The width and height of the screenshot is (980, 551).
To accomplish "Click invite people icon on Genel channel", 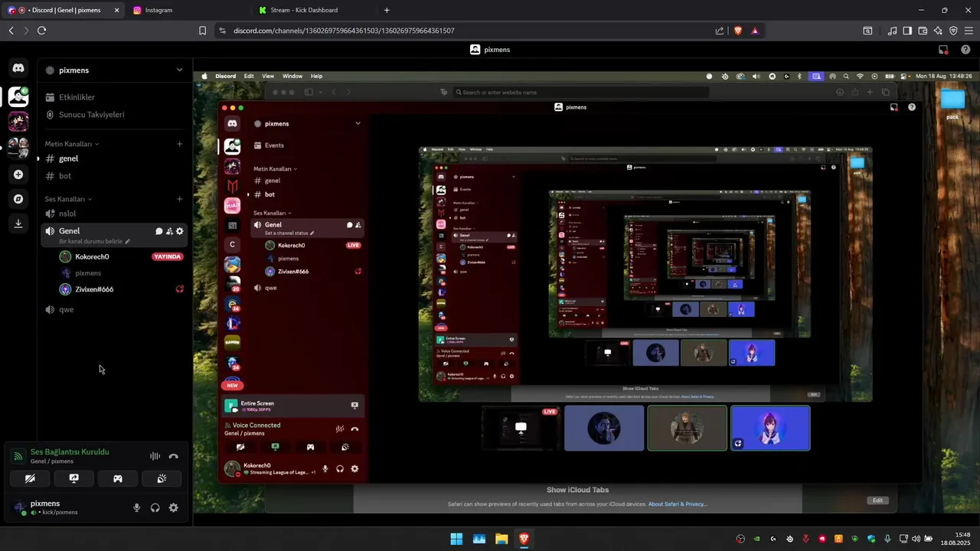I will (169, 231).
